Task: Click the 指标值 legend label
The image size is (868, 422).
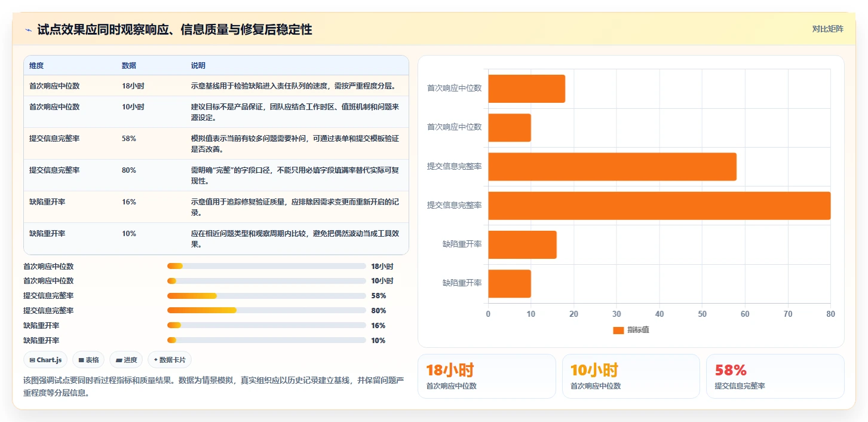Action: click(638, 331)
